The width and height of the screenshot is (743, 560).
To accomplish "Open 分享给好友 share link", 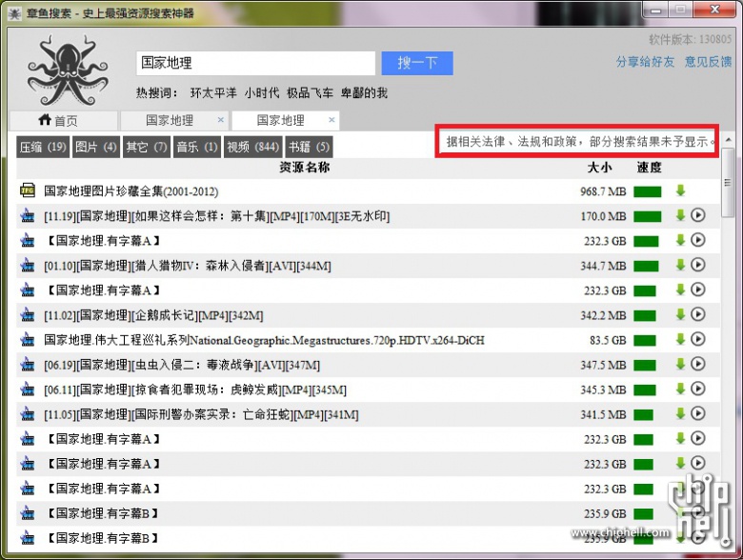I will click(645, 62).
